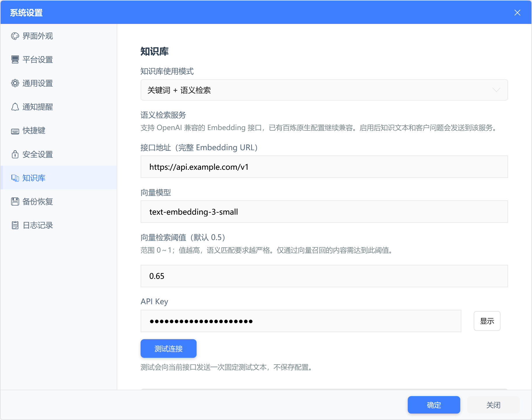Open the 备份恢复 section

[59, 202]
